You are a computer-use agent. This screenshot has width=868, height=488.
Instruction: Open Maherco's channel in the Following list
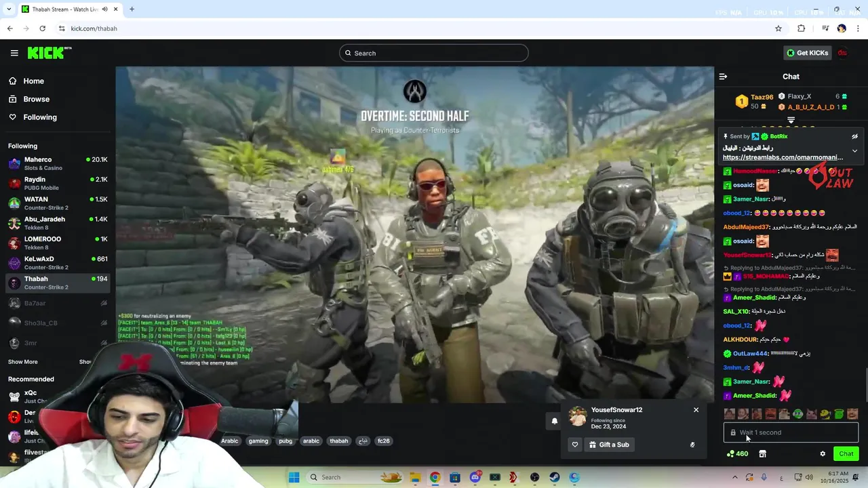point(58,163)
